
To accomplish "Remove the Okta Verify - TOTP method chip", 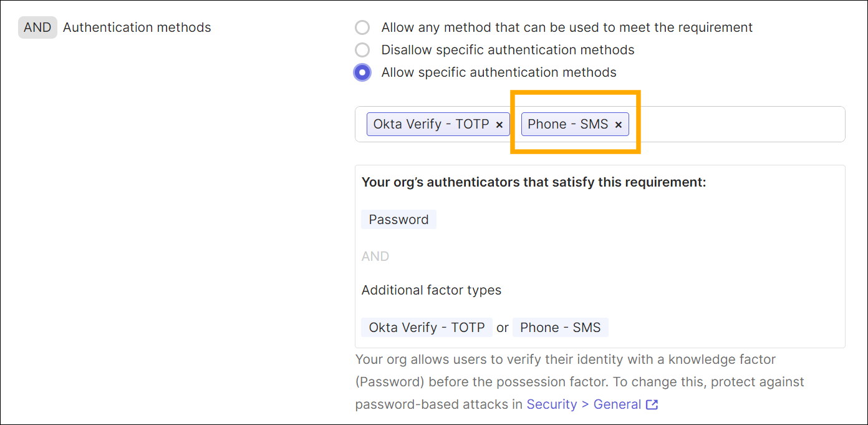I will tap(499, 124).
